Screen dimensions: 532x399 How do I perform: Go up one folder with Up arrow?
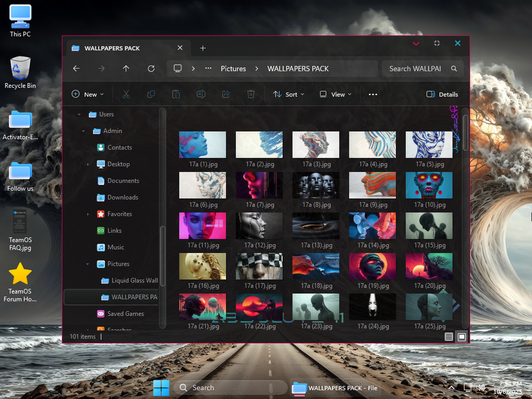pyautogui.click(x=126, y=69)
